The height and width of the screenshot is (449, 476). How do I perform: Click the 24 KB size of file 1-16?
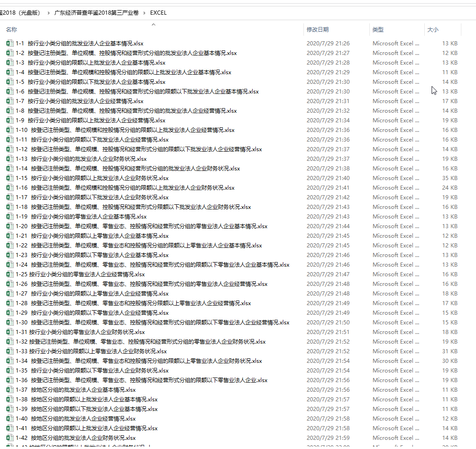[x=449, y=188]
